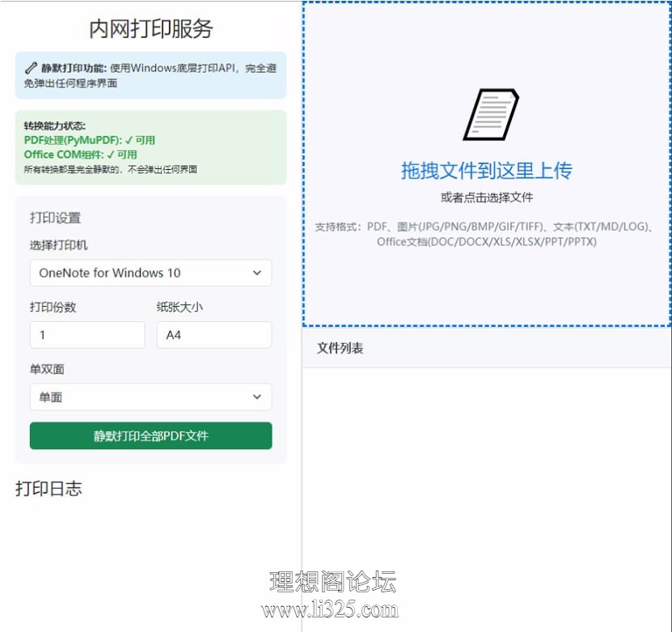Click the chevron arrow beside 单面
The image size is (672, 632).
(x=256, y=397)
